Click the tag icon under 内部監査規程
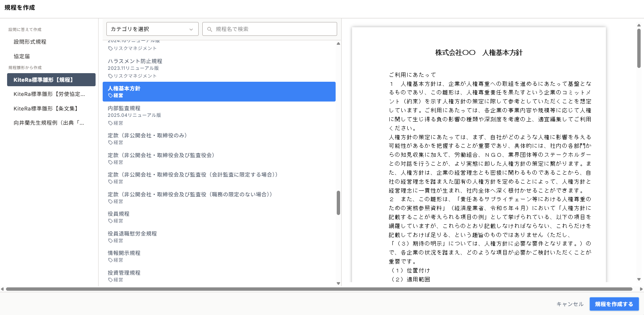The width and height of the screenshot is (644, 315). [x=110, y=123]
